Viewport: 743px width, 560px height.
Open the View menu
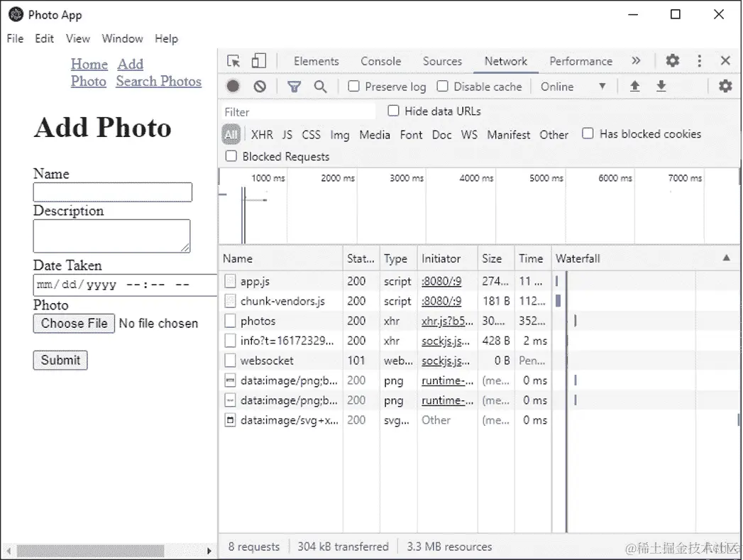pos(78,38)
